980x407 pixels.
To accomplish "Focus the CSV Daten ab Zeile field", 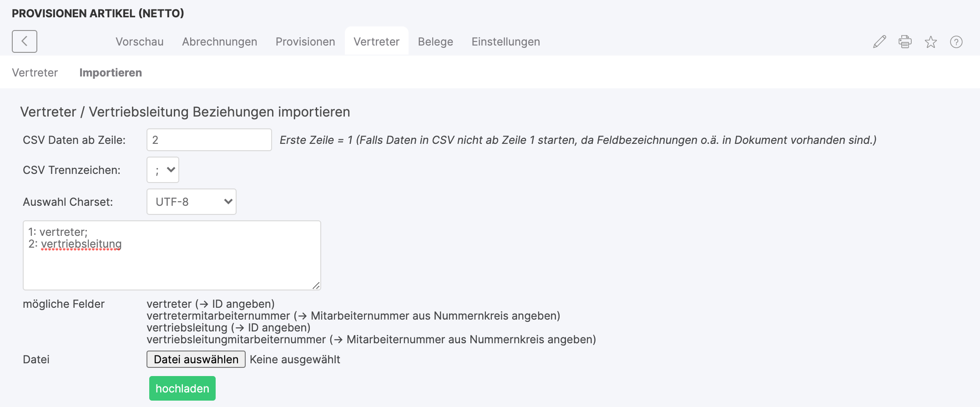I will click(x=209, y=140).
